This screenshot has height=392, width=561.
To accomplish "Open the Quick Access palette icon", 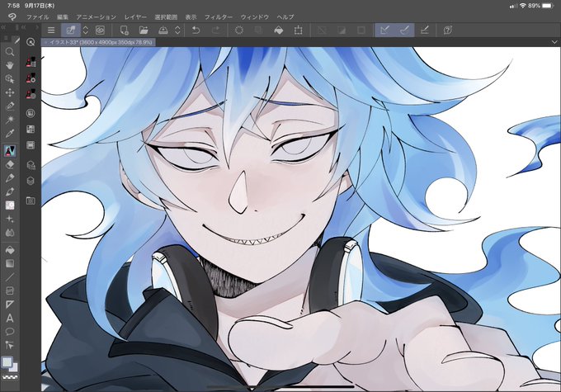I will click(31, 42).
